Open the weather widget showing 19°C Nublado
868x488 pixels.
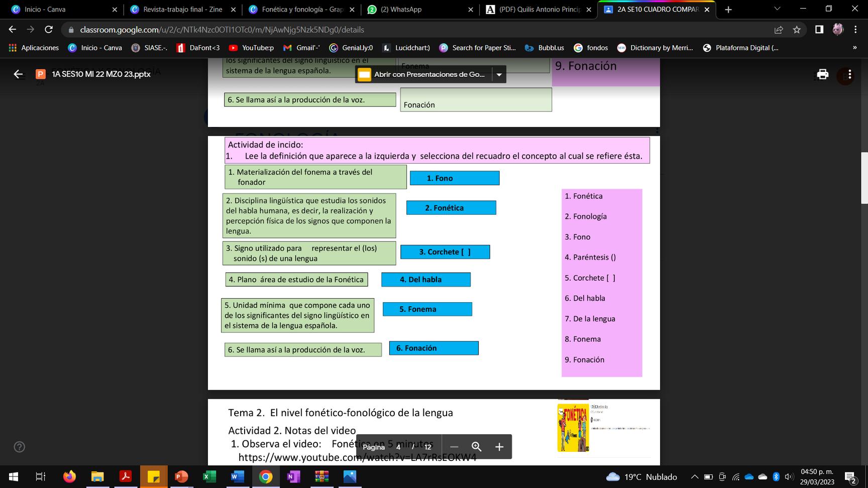[641, 477]
